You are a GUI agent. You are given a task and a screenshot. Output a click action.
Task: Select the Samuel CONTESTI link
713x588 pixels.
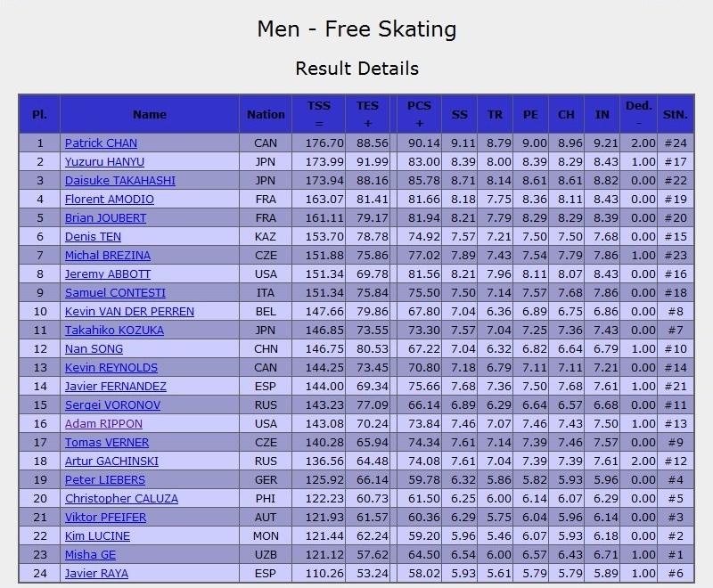pyautogui.click(x=115, y=292)
